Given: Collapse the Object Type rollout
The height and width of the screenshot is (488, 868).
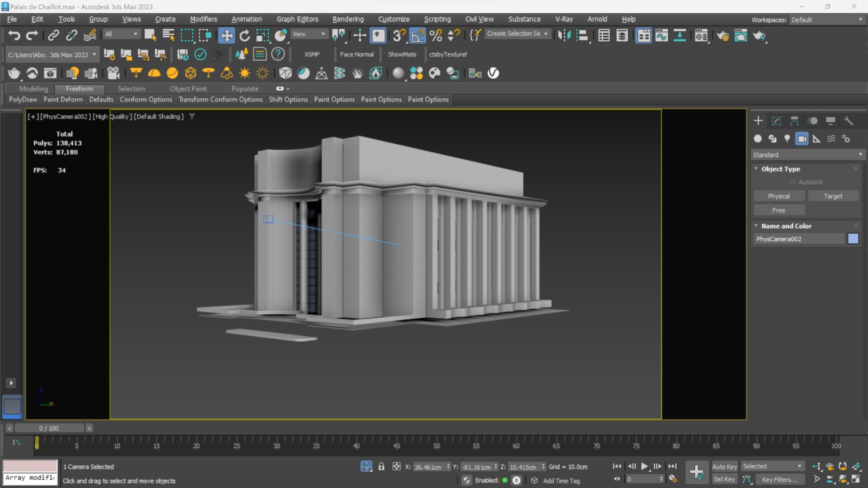Looking at the screenshot, I should 780,169.
